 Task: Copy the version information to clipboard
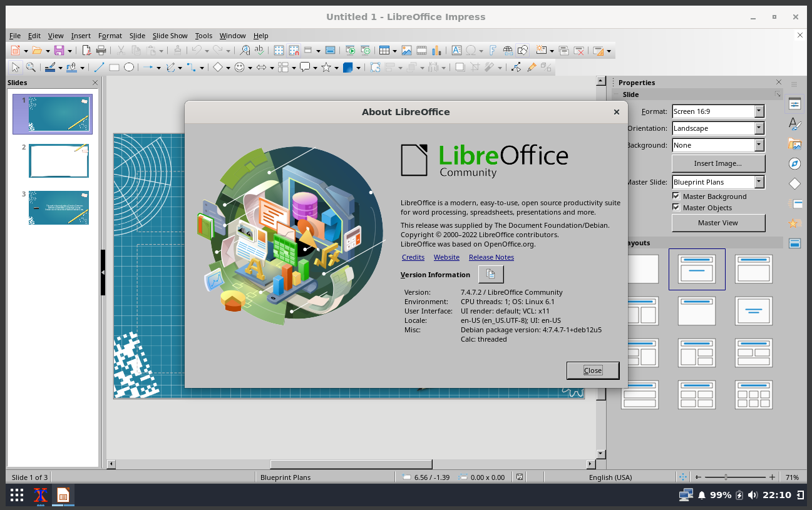pyautogui.click(x=491, y=274)
